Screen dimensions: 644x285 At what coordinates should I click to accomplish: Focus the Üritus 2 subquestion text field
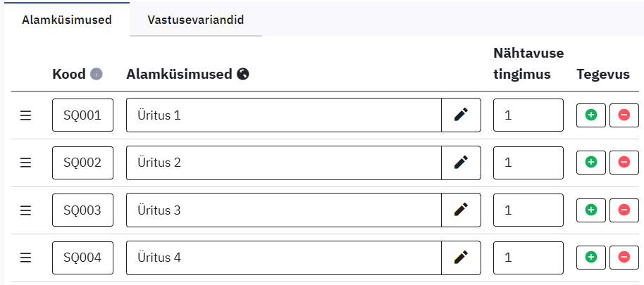[283, 163]
